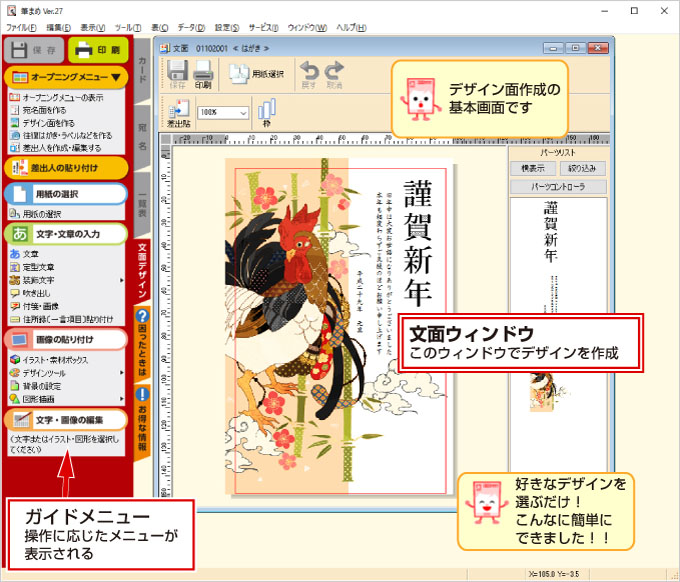The image size is (680, 582).
Task: Click the 横表示 button in パーツリスト
Action: pos(533,168)
